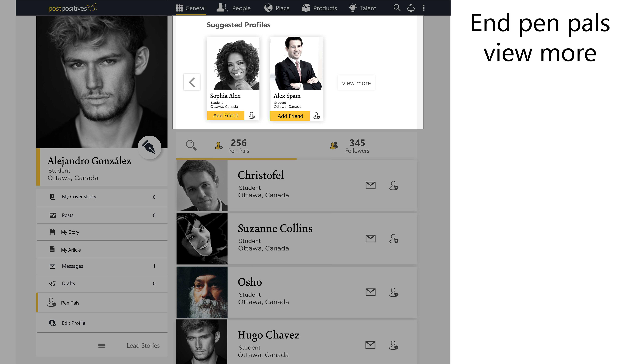The width and height of the screenshot is (630, 364).
Task: Open the notifications bell icon
Action: pos(411,8)
